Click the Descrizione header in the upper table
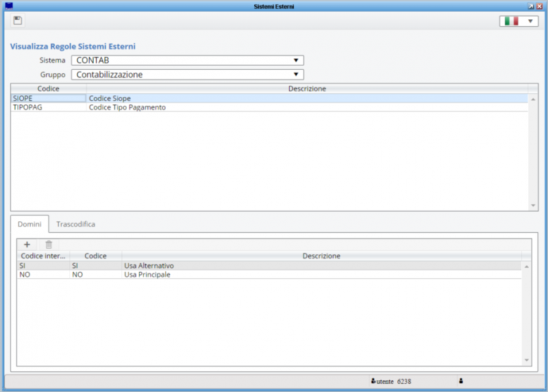Screen dimensions: 548x392 307,88
